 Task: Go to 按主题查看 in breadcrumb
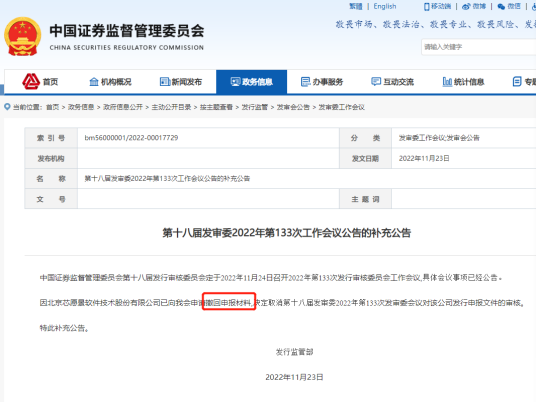click(216, 107)
